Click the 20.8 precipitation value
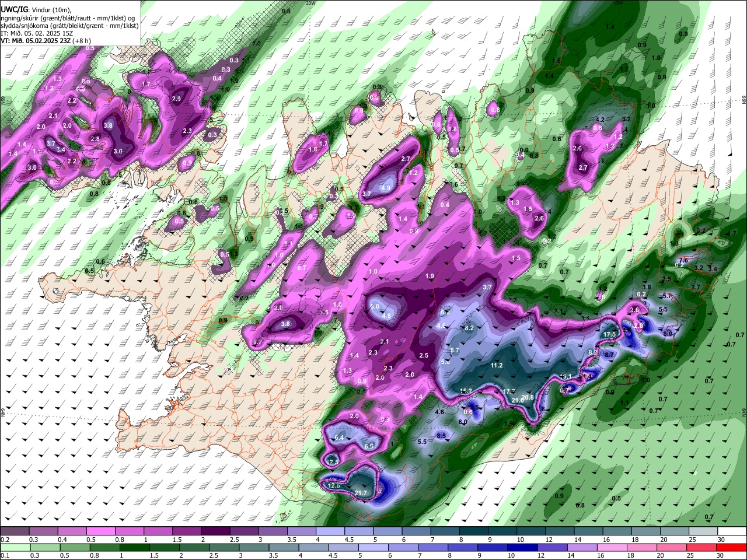The width and height of the screenshot is (747, 560). point(528,397)
